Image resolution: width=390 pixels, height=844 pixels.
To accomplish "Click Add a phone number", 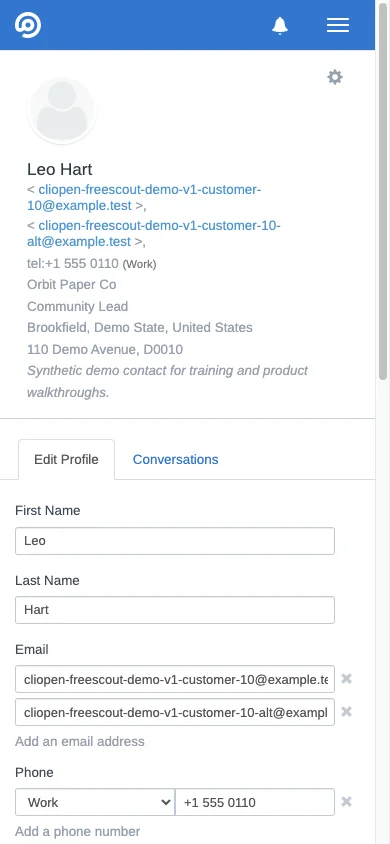I will (77, 832).
